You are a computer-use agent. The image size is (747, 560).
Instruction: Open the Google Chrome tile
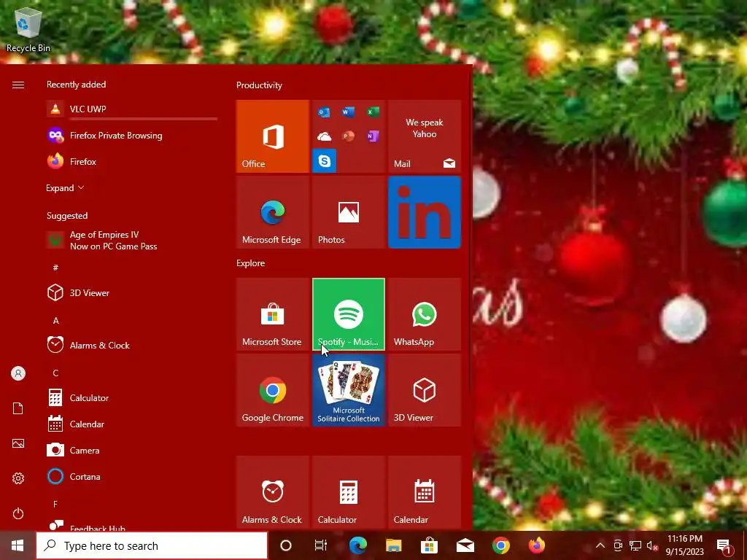[x=273, y=390]
